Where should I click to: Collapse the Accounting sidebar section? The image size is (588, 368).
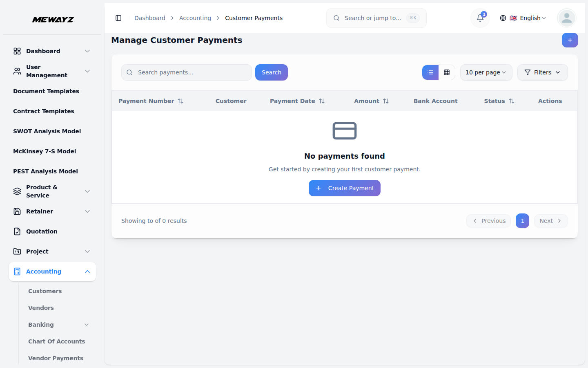(87, 272)
